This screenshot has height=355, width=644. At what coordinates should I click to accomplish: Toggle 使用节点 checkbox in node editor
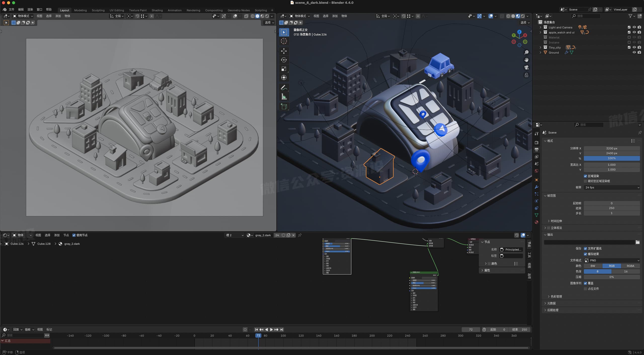[x=74, y=235]
